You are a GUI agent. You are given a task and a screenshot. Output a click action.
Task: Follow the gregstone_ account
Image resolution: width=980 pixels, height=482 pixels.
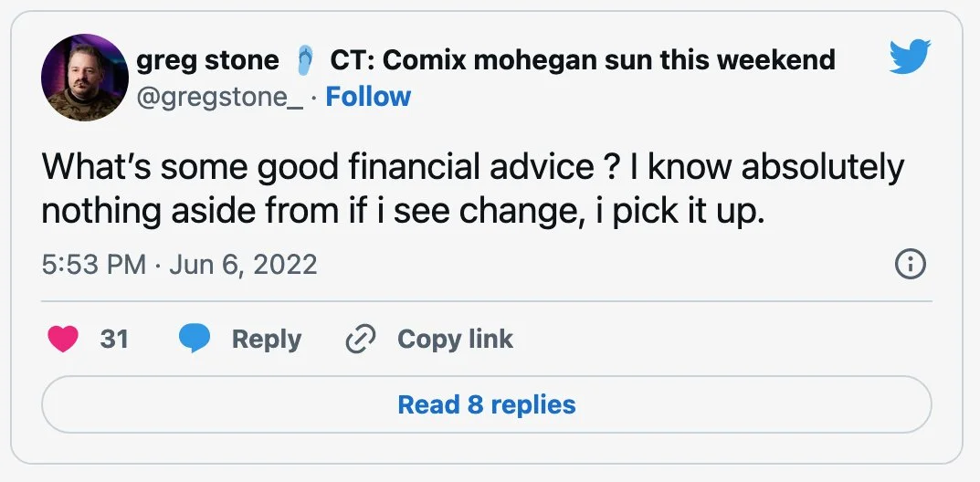click(368, 96)
